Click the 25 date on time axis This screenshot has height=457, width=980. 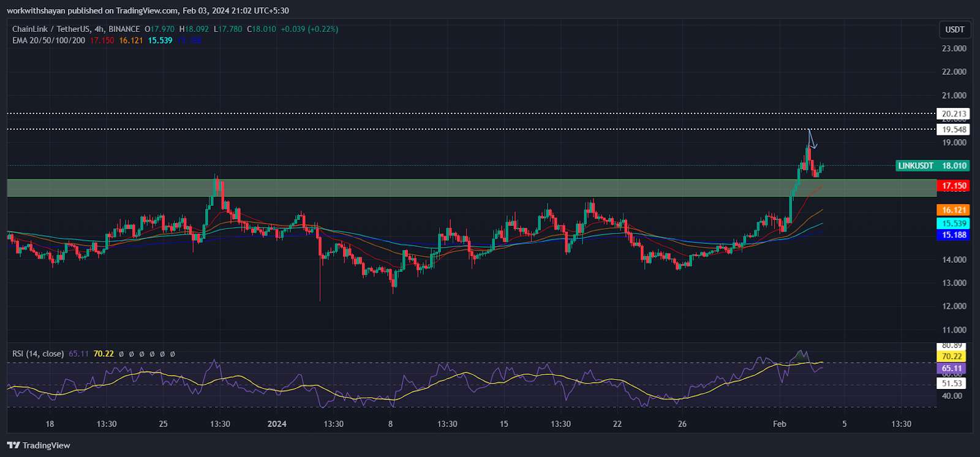(163, 424)
